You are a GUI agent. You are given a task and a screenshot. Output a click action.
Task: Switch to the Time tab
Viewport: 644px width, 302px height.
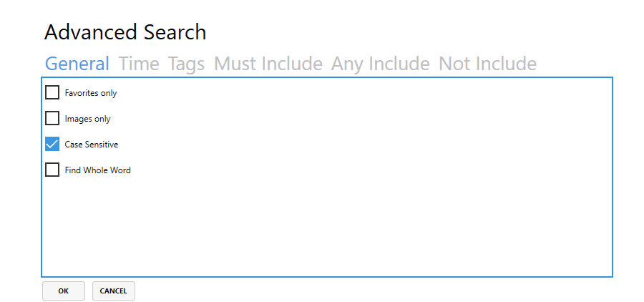[x=139, y=64]
